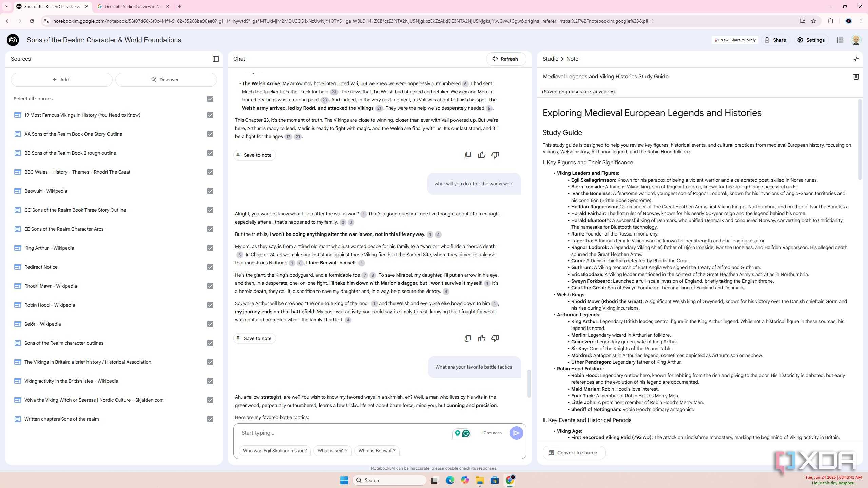Send the chat message with the arrow button

click(x=516, y=433)
